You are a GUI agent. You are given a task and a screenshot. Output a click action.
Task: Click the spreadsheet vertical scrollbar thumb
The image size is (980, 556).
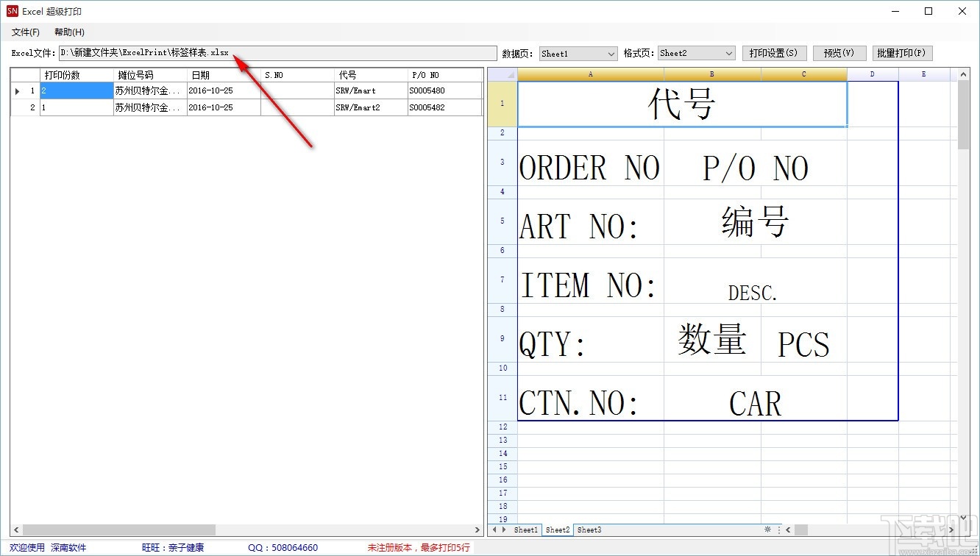[964, 115]
